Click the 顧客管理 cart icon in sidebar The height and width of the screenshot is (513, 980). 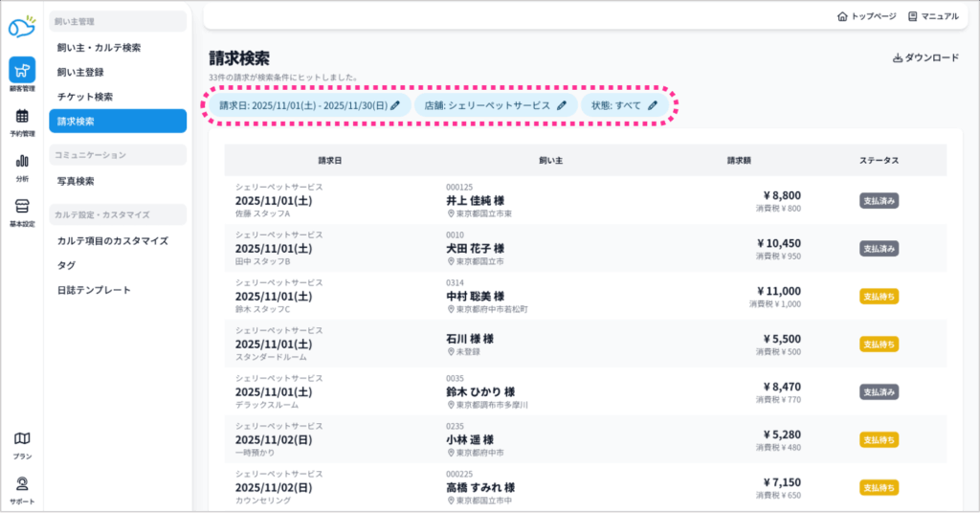(x=22, y=71)
